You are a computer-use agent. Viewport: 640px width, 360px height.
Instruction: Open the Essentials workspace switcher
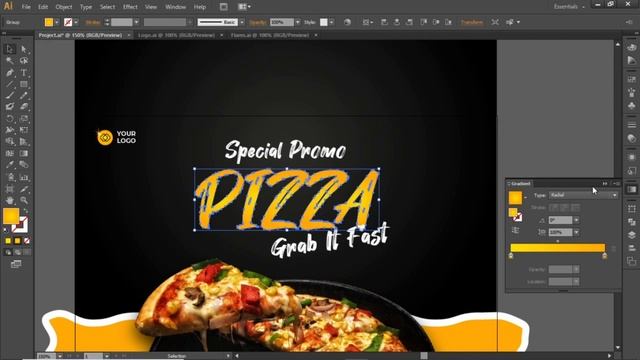coord(569,7)
